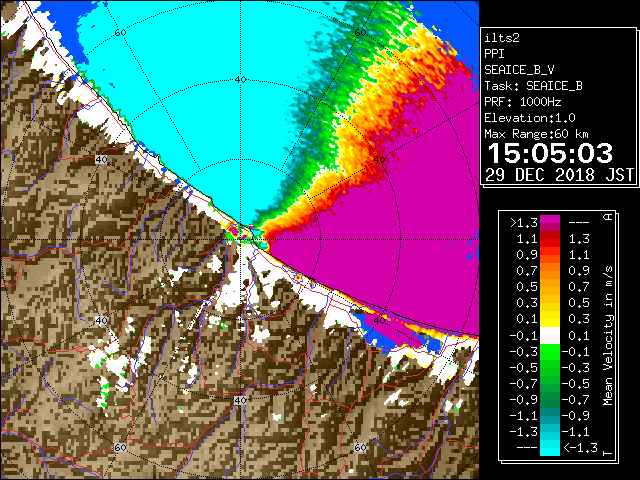This screenshot has height=480, width=640.
Task: Select the bright green band of the color bar
Action: (x=550, y=352)
